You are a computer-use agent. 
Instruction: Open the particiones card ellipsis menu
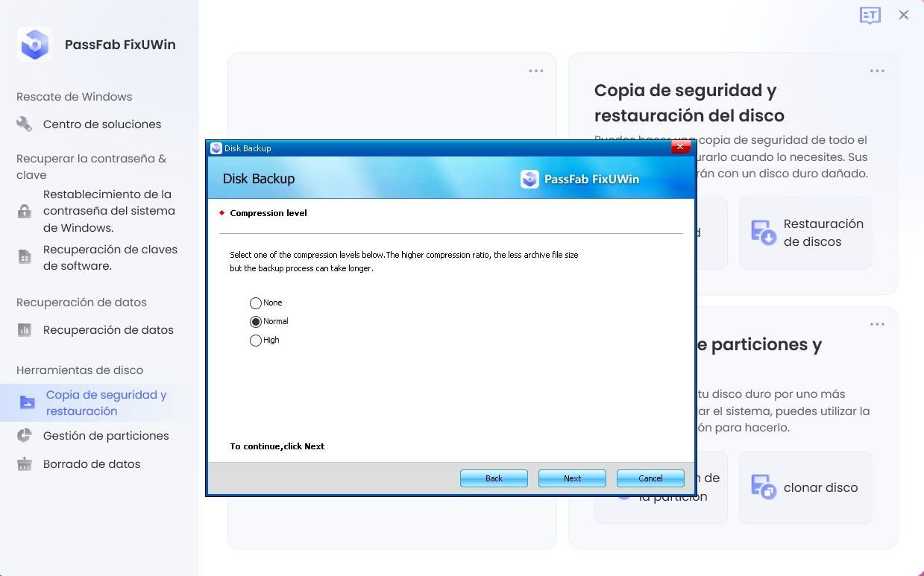(877, 323)
